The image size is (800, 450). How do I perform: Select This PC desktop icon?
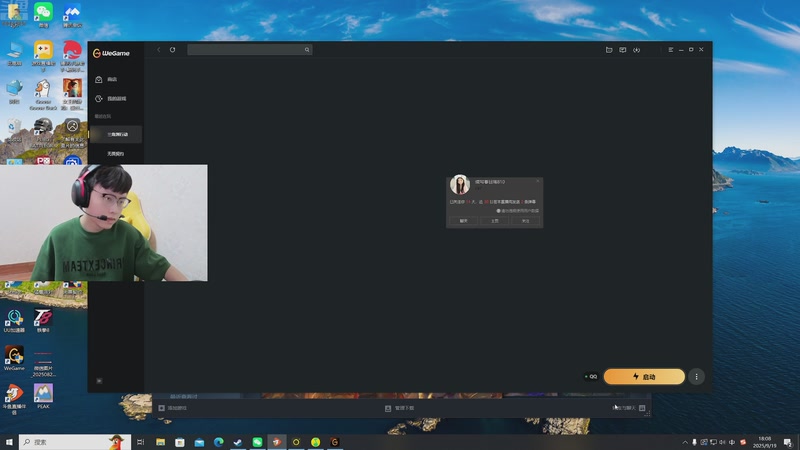click(14, 54)
